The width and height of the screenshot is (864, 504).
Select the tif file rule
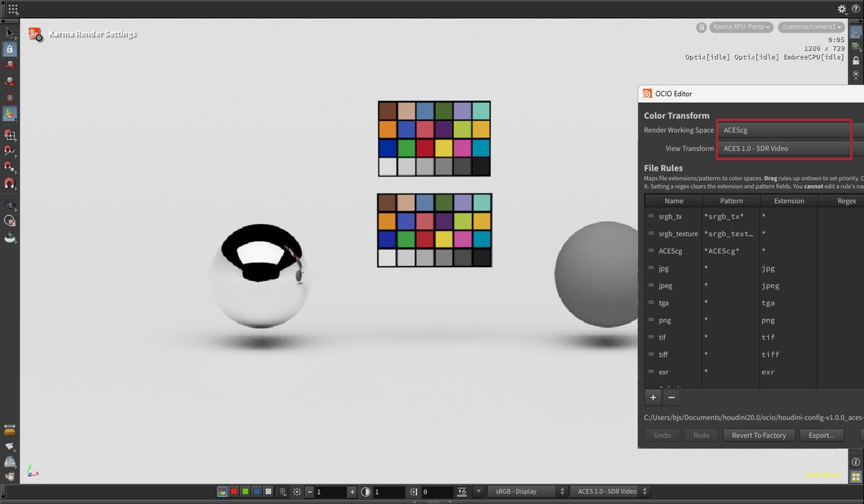662,338
